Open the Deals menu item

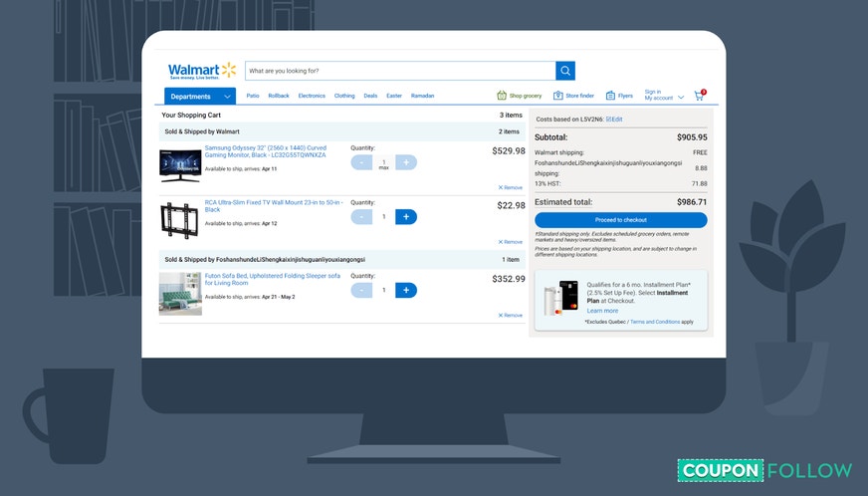click(370, 96)
